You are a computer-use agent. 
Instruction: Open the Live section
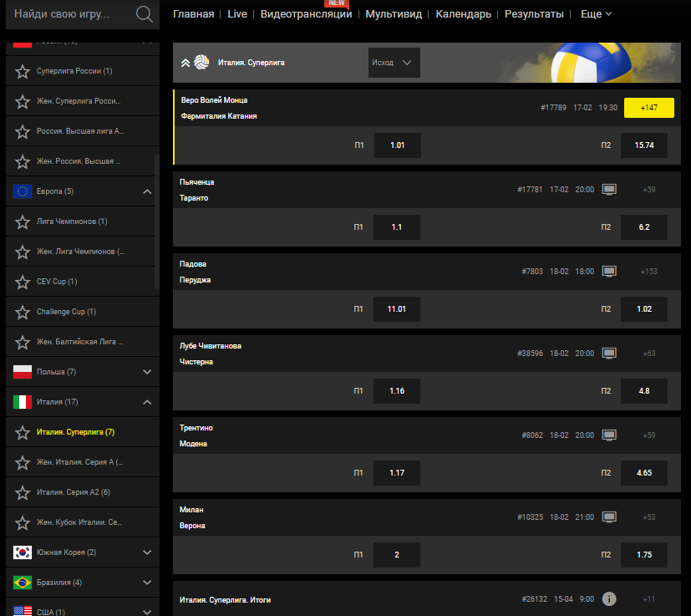point(237,14)
